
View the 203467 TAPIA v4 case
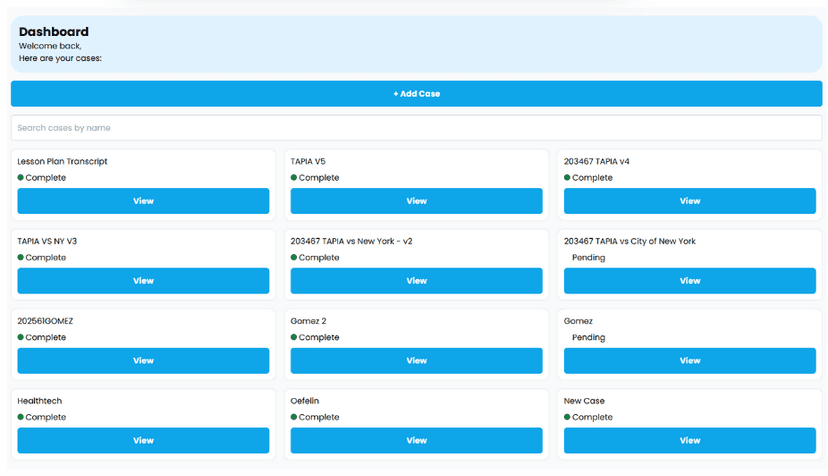[x=690, y=201]
